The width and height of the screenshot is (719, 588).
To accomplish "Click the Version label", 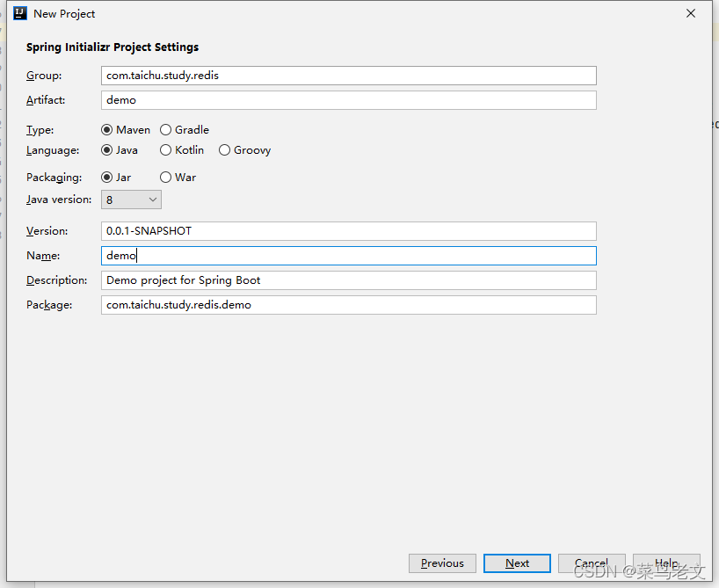I will tap(47, 231).
